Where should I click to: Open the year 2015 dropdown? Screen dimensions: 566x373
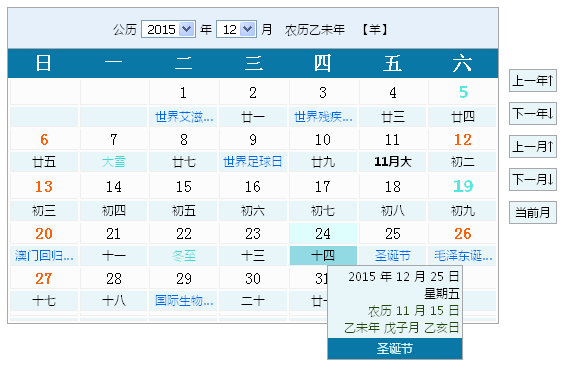[x=168, y=29]
